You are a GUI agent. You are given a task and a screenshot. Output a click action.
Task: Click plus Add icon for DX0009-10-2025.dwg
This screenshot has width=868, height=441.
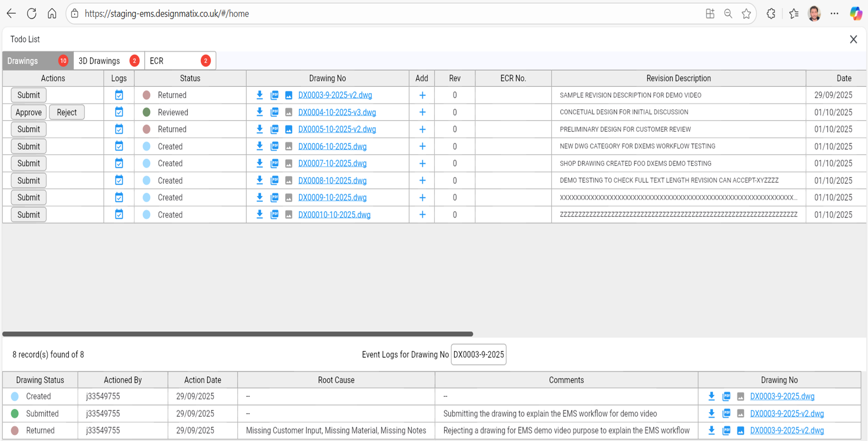point(422,198)
